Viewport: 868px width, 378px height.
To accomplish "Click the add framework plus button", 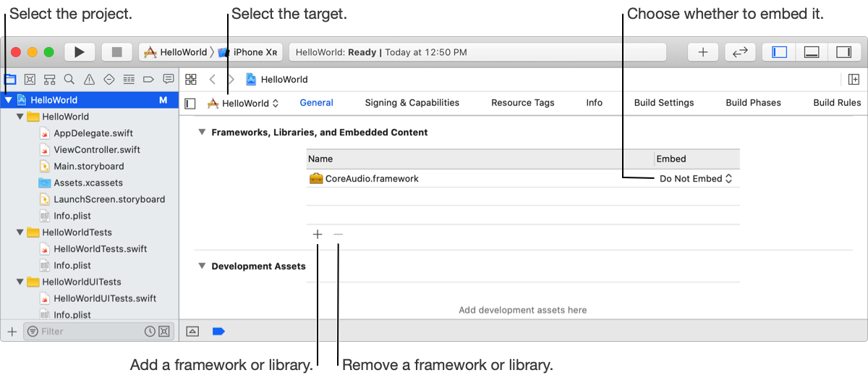I will pos(318,235).
